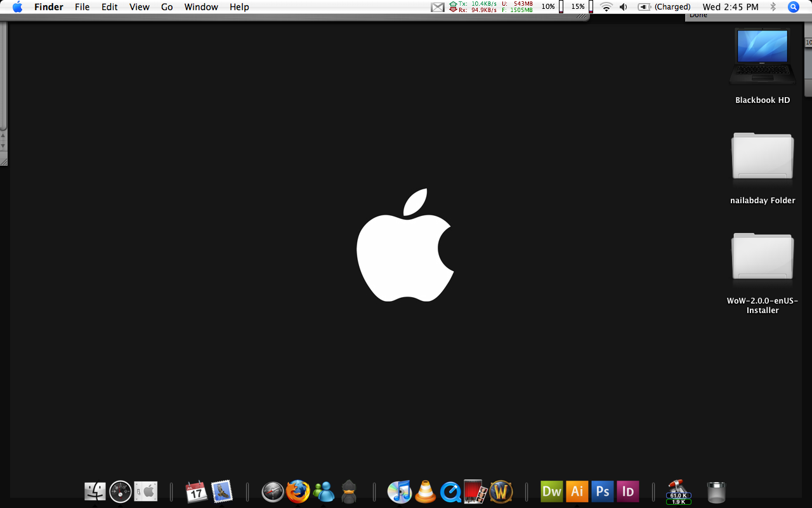Launch Firefox from the dock
This screenshot has height=508, width=812.
(x=298, y=491)
